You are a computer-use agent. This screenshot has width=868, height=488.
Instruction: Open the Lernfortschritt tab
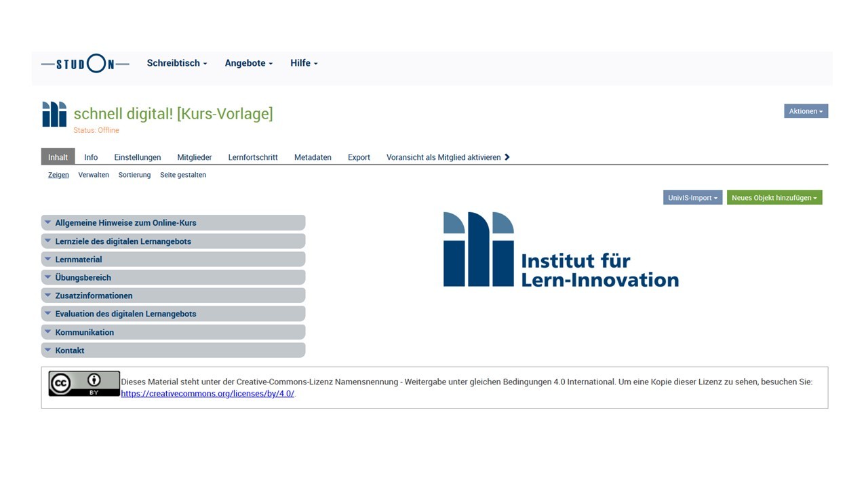click(253, 157)
